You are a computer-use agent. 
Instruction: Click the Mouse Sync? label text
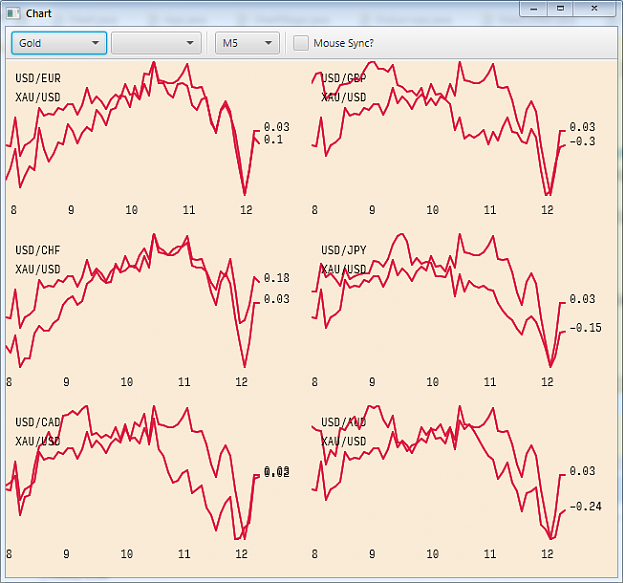tap(344, 43)
